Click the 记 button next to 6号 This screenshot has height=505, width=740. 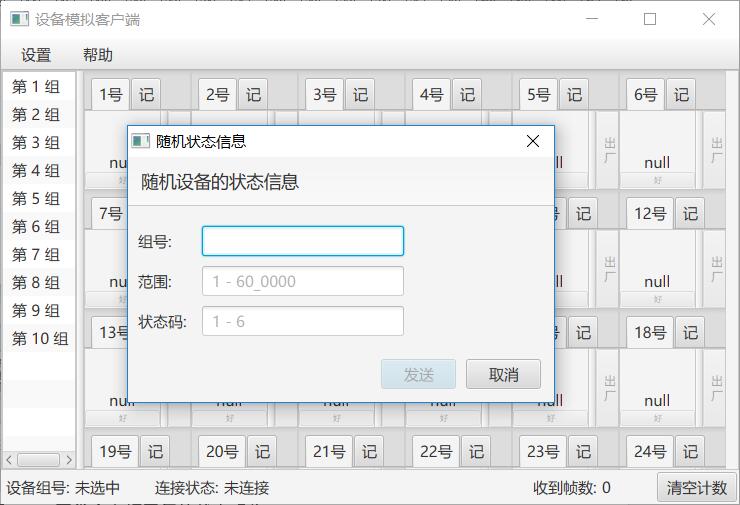(681, 94)
